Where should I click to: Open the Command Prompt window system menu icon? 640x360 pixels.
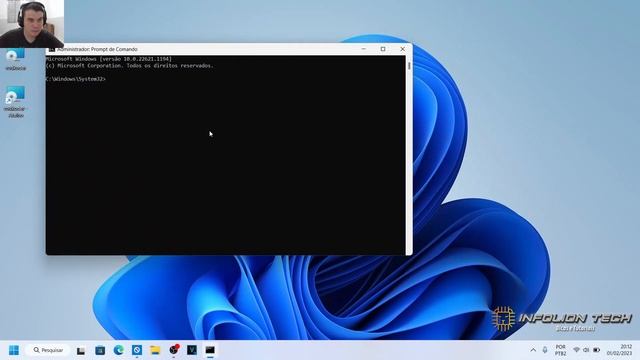[51, 49]
